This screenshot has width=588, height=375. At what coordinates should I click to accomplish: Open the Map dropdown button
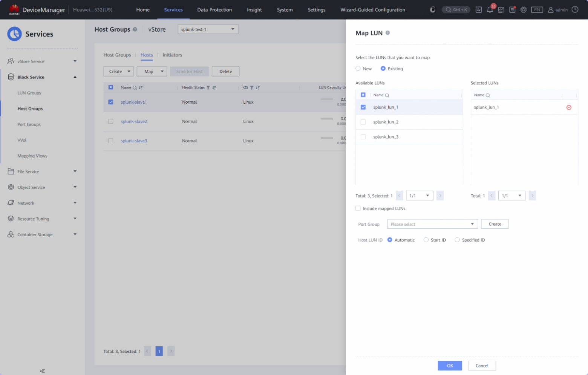152,71
